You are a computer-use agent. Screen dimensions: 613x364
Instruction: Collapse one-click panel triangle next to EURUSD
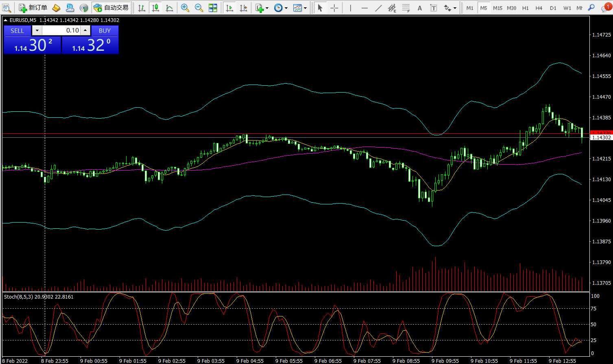pyautogui.click(x=5, y=20)
